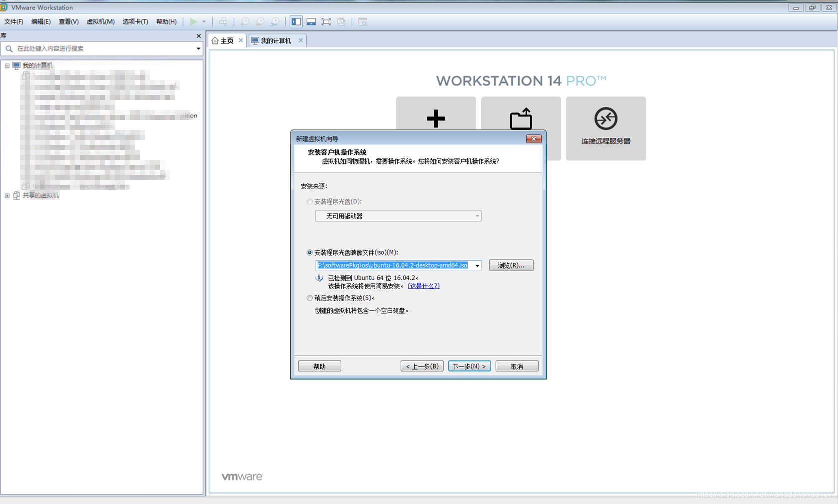Close the library panel with X
This screenshot has width=838, height=504.
[x=198, y=36]
